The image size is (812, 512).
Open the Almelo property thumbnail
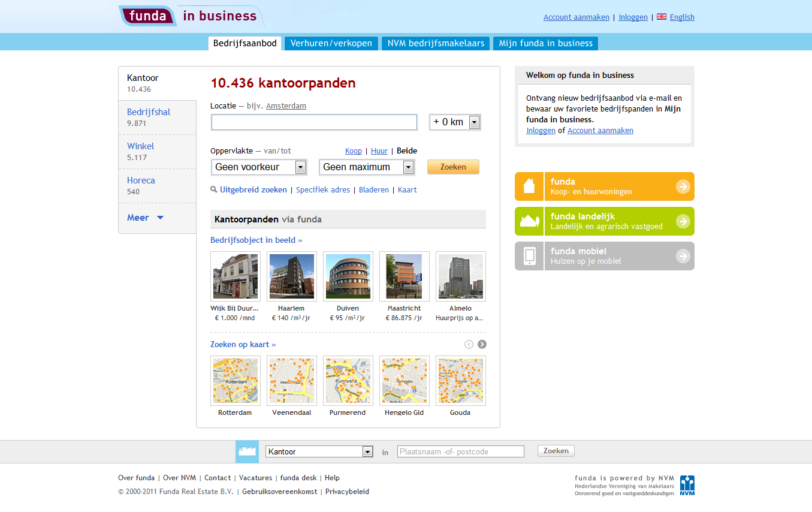[461, 276]
